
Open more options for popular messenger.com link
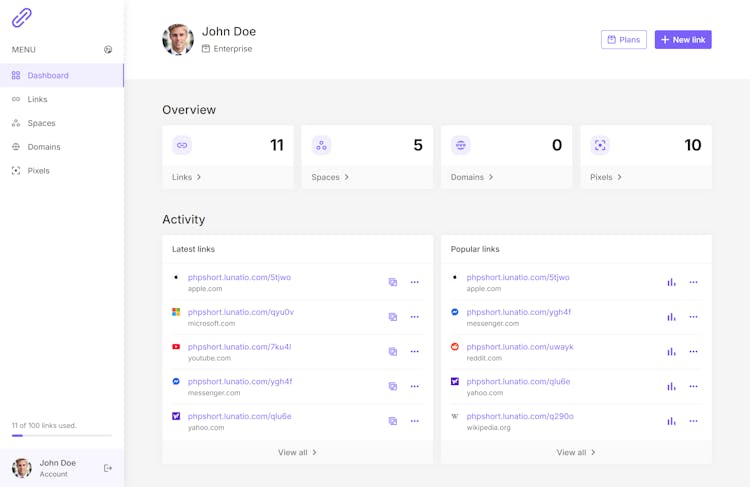click(693, 317)
